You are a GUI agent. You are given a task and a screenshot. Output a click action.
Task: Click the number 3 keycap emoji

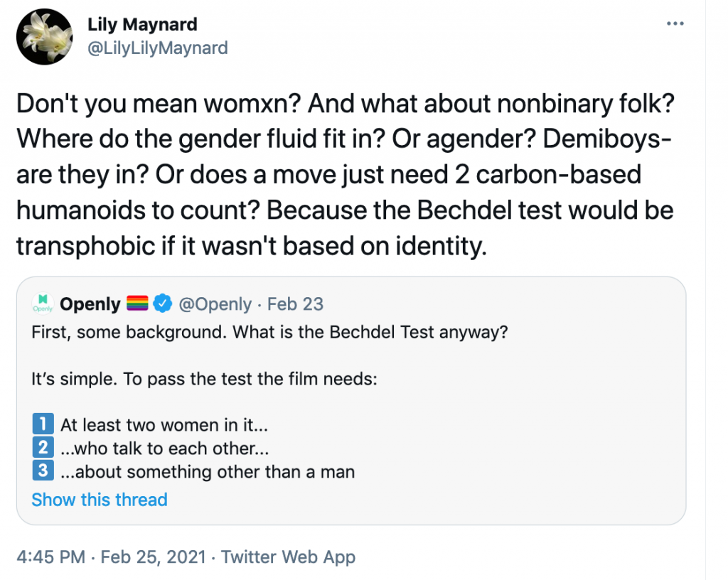click(43, 471)
